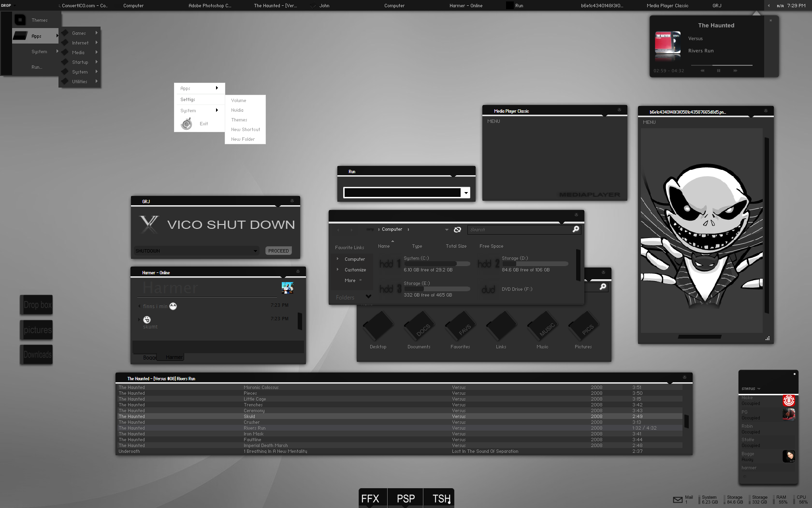Screen dimensions: 812x508
Task: Open the Music folder icon
Action: coord(542,327)
